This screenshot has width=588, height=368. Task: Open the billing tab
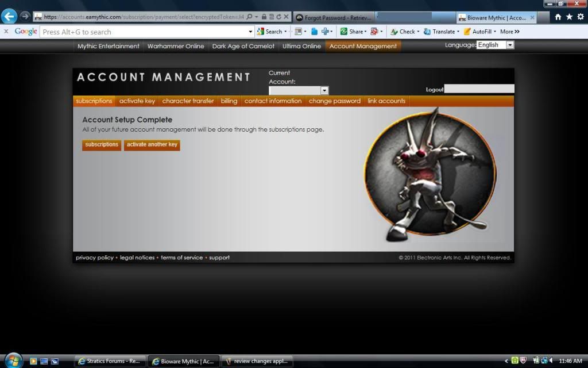click(229, 101)
